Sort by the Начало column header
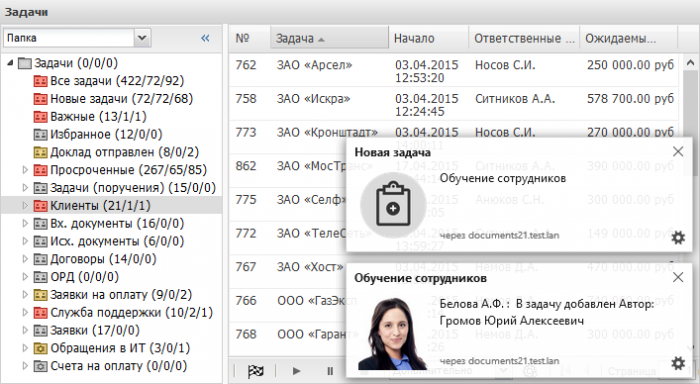The height and width of the screenshot is (384, 700). pos(428,38)
